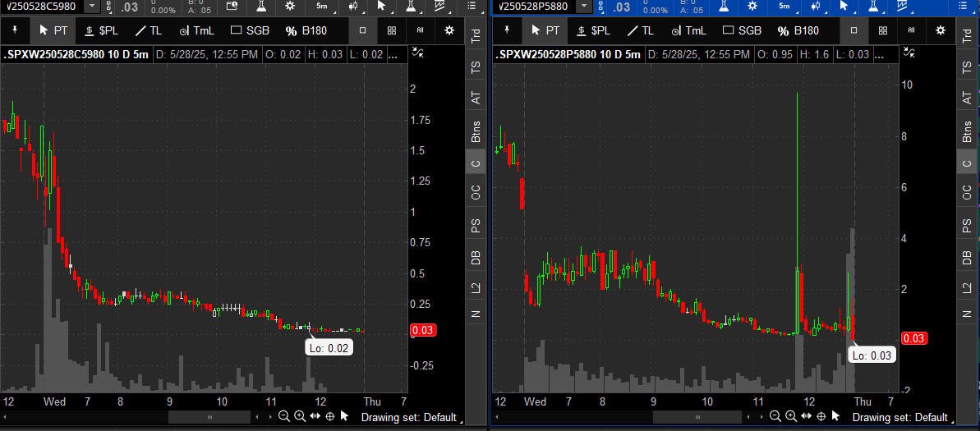The height and width of the screenshot is (431, 980).
Task: Open Edit Studies flask icon in right chart
Action: [725, 6]
